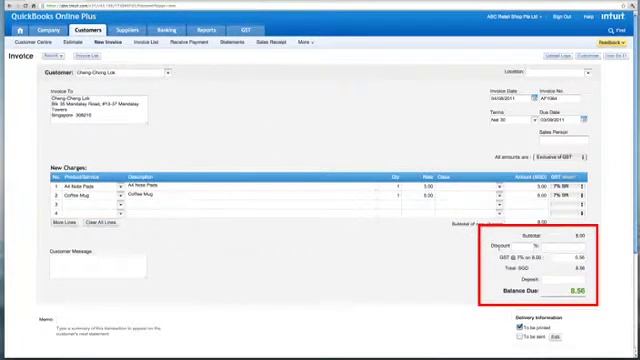This screenshot has width=640, height=360.
Task: Click Edit next to To be sent
Action: click(x=555, y=337)
